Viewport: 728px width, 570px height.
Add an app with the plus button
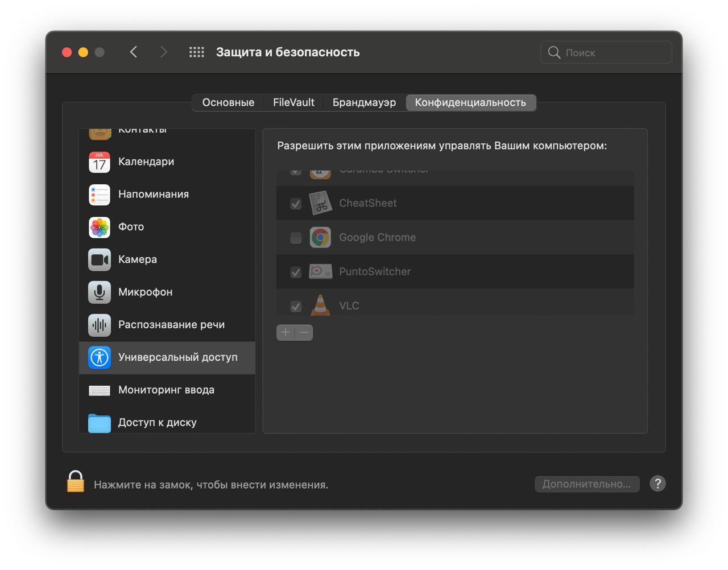point(286,332)
